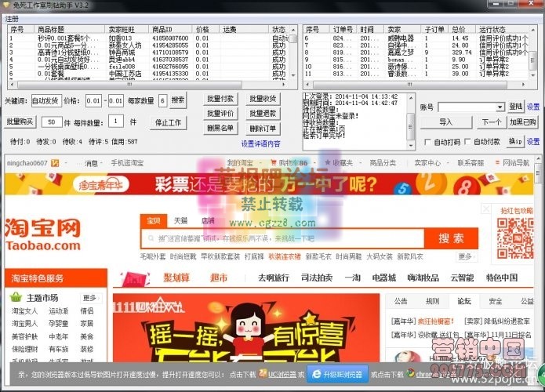This screenshot has width=545, height=392.
Task: Click the 登陆 button
Action: (515, 107)
